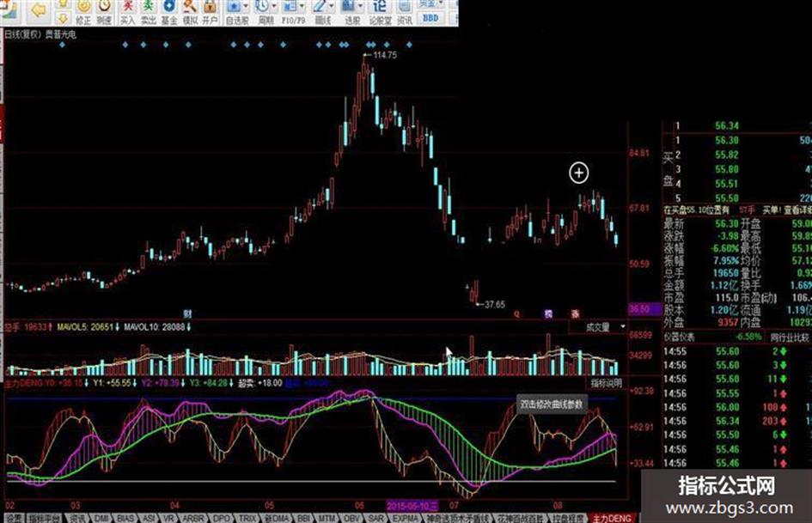Expand the 选股 dropdown arrow
Viewport: 812px width, 523px height.
tap(360, 7)
